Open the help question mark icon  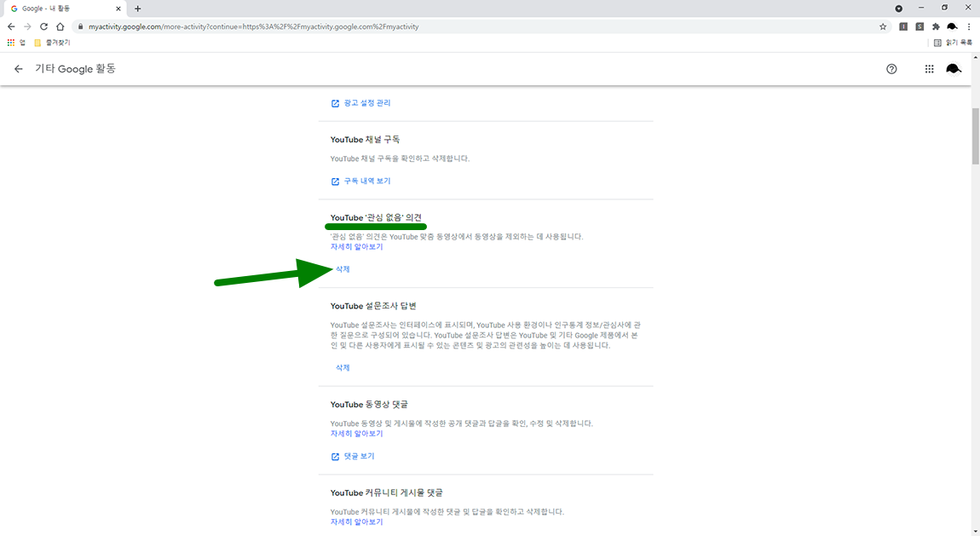891,69
